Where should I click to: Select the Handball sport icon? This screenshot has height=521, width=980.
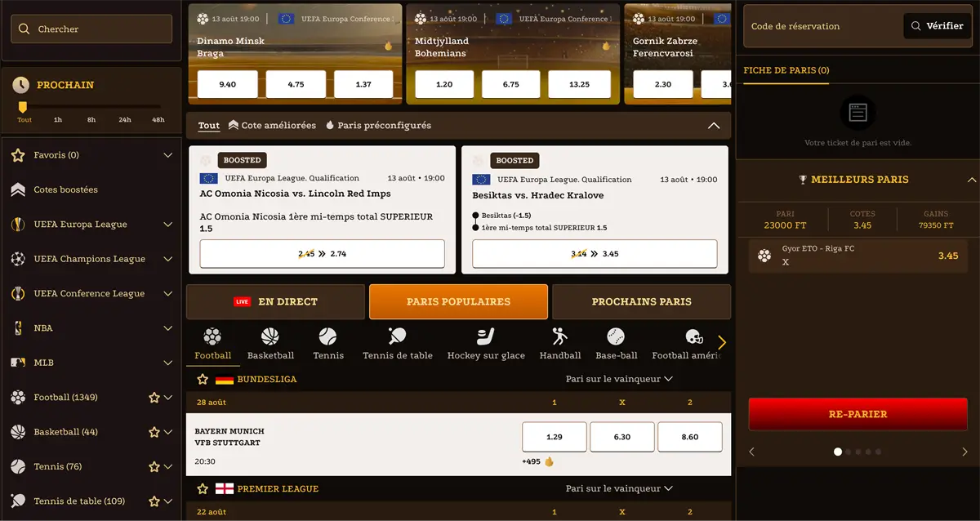coord(560,336)
